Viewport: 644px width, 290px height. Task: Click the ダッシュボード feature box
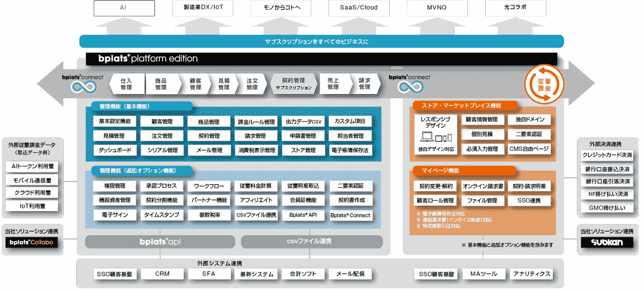click(x=115, y=150)
